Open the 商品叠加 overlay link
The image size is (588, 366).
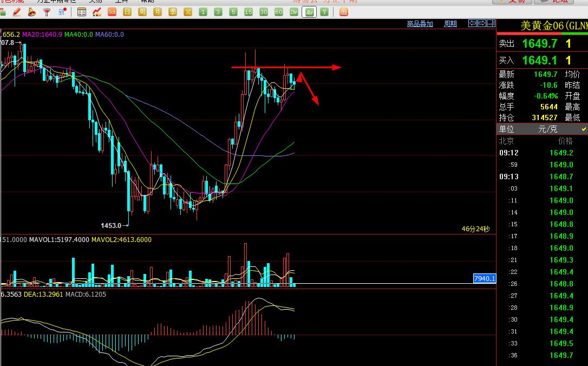pos(420,24)
